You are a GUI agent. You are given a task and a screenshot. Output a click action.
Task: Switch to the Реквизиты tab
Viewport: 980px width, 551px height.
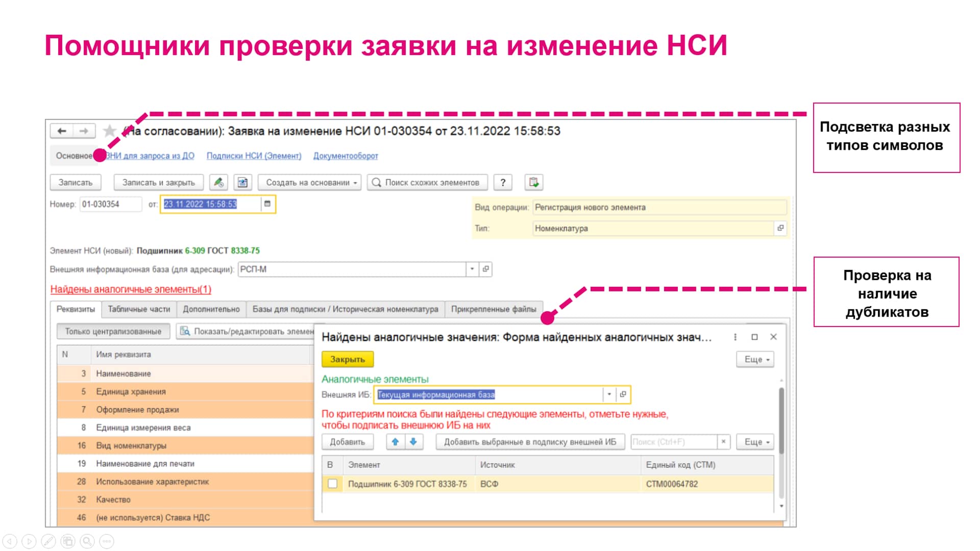click(76, 309)
